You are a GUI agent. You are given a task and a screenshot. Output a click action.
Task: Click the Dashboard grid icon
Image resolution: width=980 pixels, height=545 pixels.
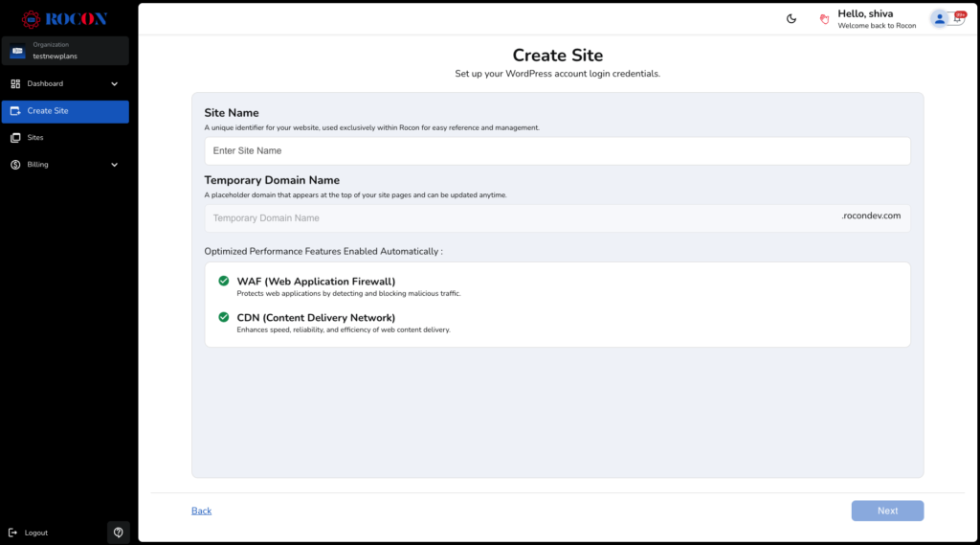tap(15, 84)
